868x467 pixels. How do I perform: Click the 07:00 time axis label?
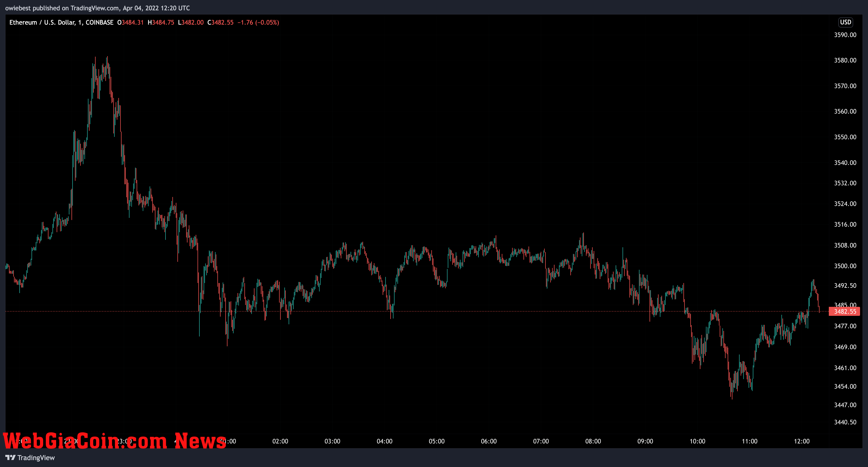point(541,441)
